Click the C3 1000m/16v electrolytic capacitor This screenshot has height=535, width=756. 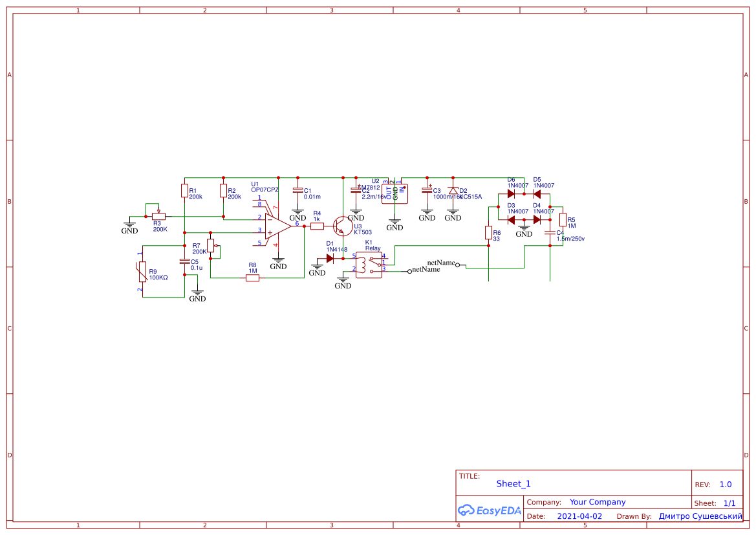pos(427,190)
